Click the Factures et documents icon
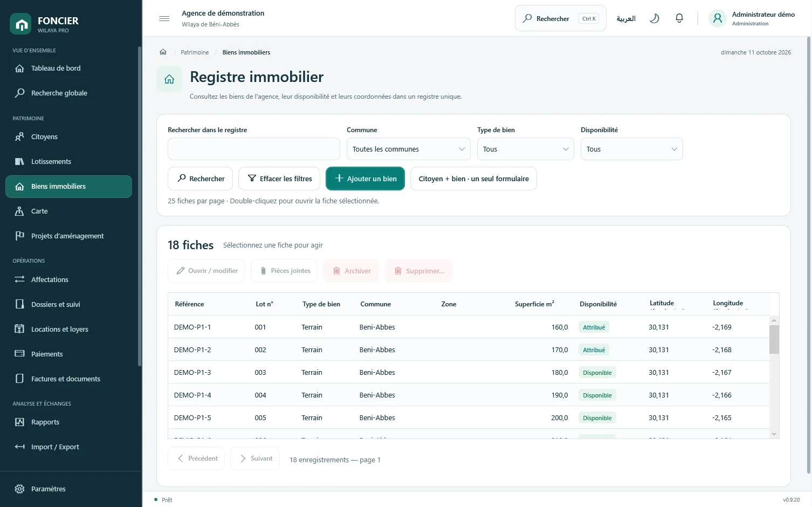The width and height of the screenshot is (812, 507). point(19,379)
